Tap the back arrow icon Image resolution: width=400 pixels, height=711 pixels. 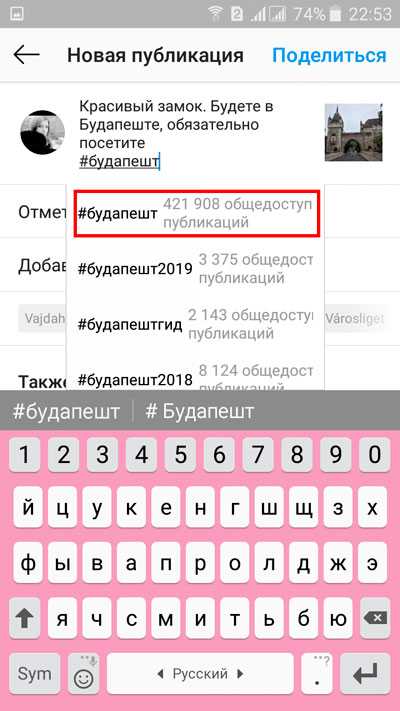26,55
